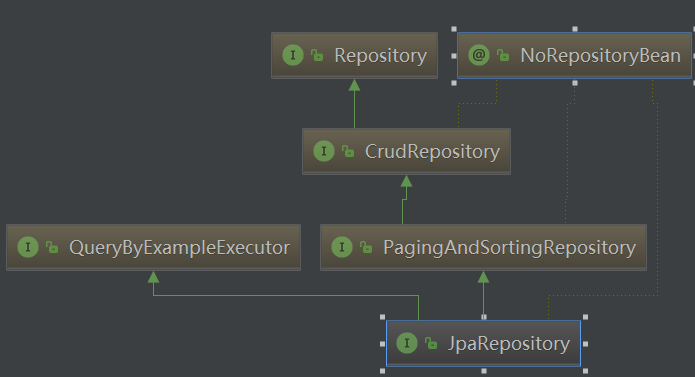695x377 pixels.
Task: Click the green lock icon on NoRepositoryBean
Action: pos(503,55)
